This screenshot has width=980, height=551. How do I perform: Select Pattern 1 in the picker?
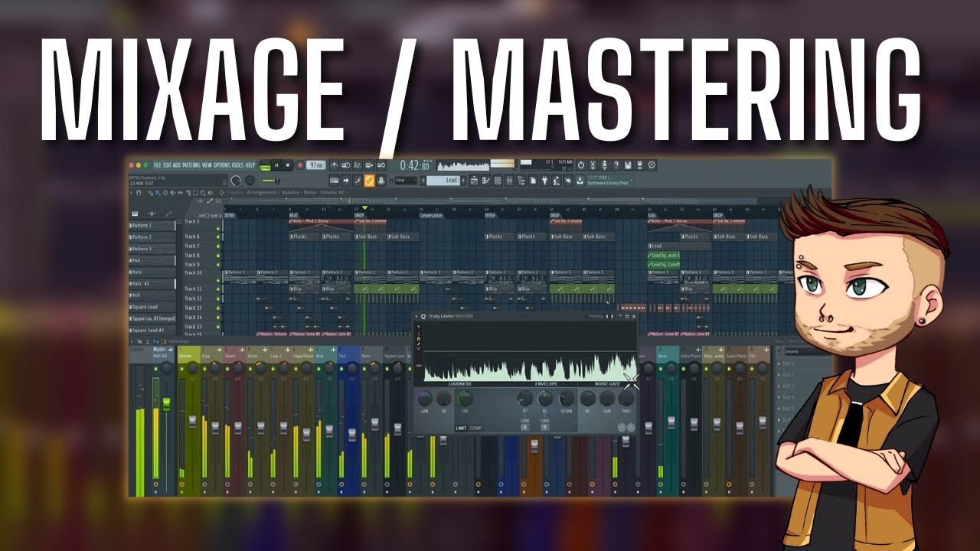(x=152, y=226)
